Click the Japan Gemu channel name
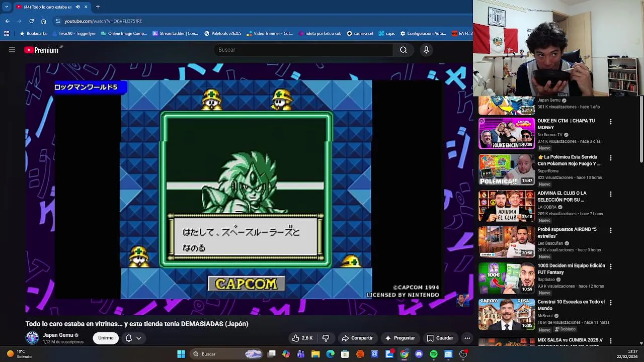Image resolution: width=644 pixels, height=362 pixels. coord(58,335)
